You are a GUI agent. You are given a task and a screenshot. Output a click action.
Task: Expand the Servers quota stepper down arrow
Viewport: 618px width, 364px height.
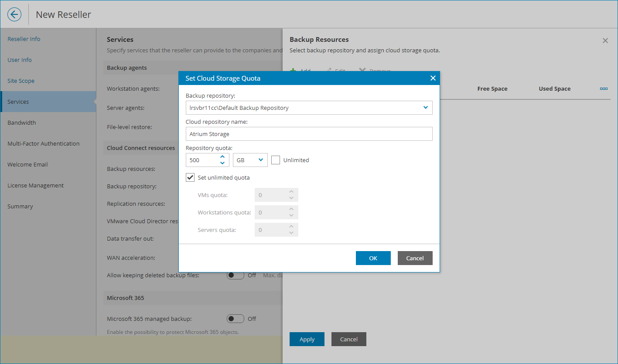point(292,232)
